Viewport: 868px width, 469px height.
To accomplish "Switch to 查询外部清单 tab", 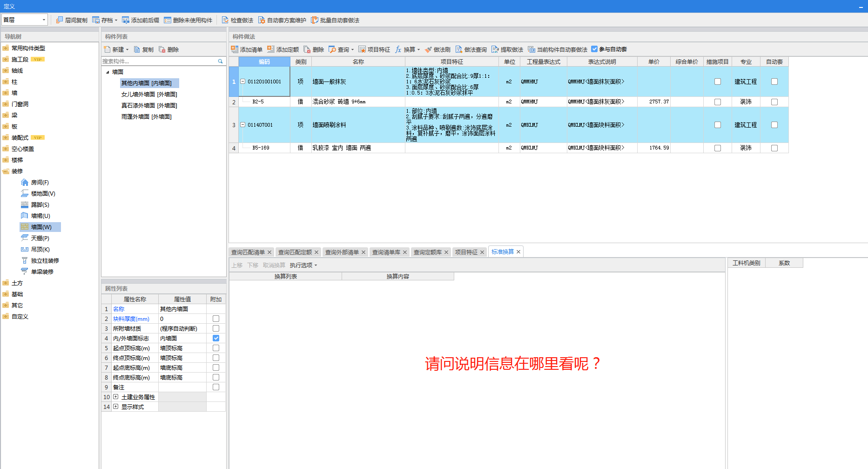I will (342, 252).
